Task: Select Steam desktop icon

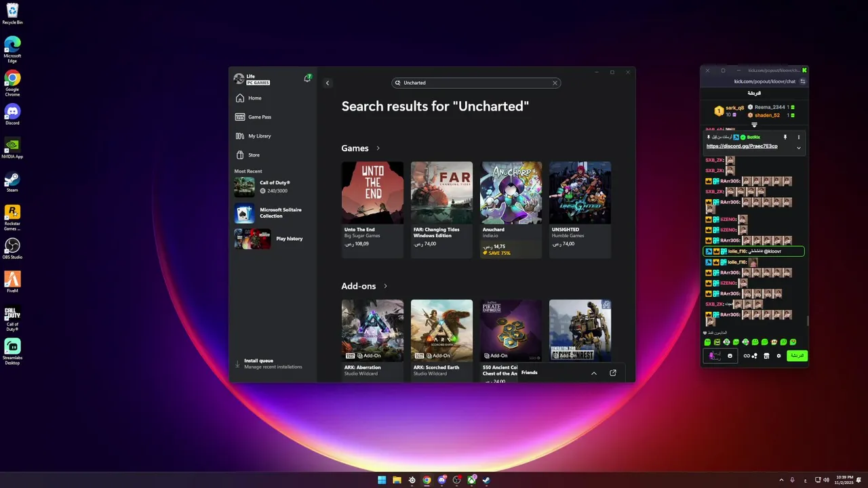Action: [x=12, y=182]
